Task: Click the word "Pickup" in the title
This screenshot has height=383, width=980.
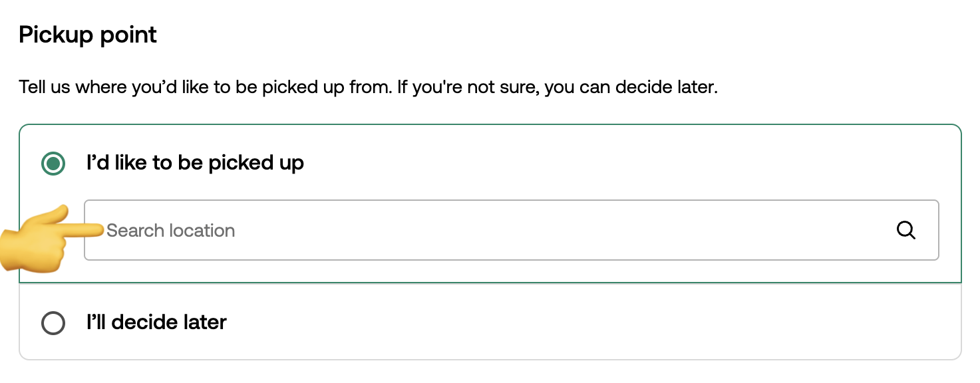Action: [57, 35]
